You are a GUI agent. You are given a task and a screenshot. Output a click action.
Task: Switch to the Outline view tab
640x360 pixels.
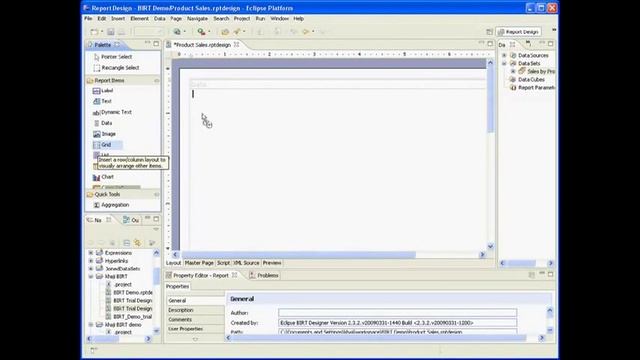pyautogui.click(x=131, y=220)
